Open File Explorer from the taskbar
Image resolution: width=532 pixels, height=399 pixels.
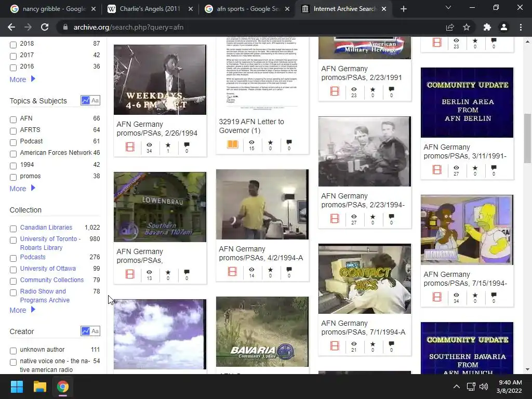point(39,387)
